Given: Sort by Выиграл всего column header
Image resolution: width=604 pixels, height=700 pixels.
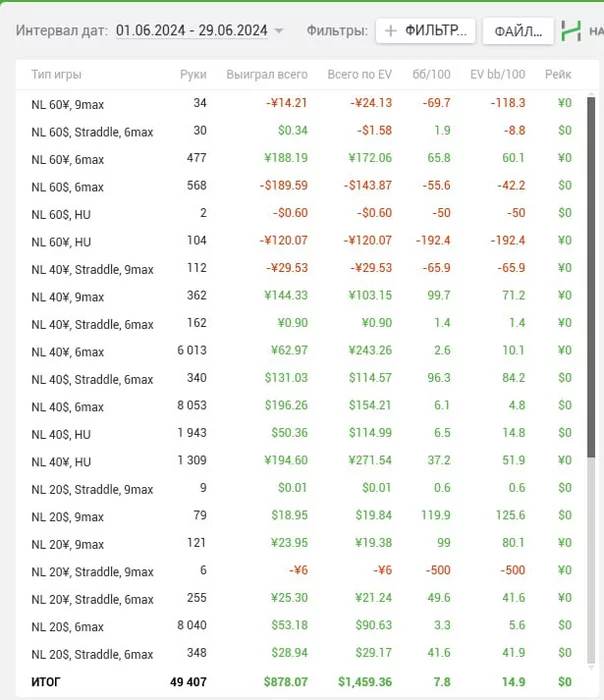Looking at the screenshot, I should [267, 74].
